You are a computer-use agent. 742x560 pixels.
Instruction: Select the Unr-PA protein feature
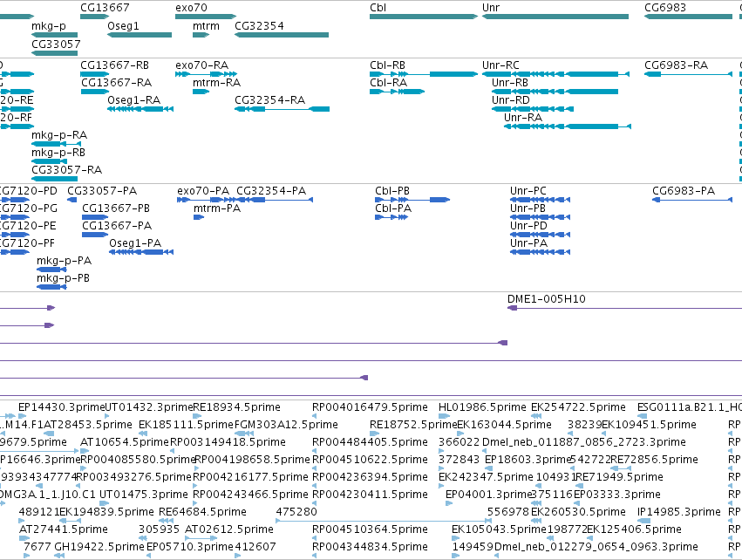click(540, 252)
